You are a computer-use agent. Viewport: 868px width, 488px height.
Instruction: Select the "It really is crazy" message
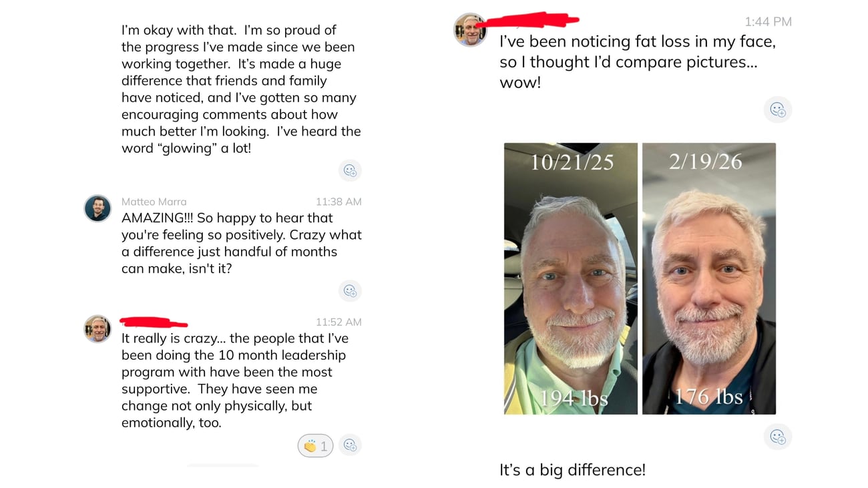point(234,381)
